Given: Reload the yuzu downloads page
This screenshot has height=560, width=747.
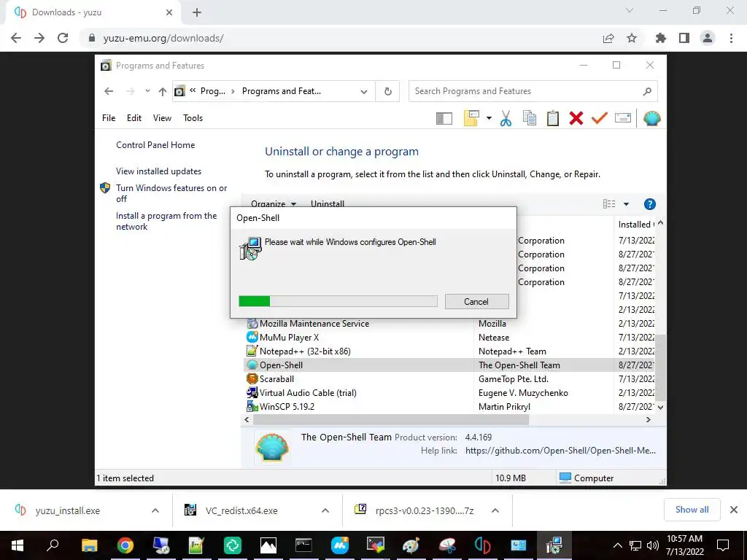Looking at the screenshot, I should 63,38.
